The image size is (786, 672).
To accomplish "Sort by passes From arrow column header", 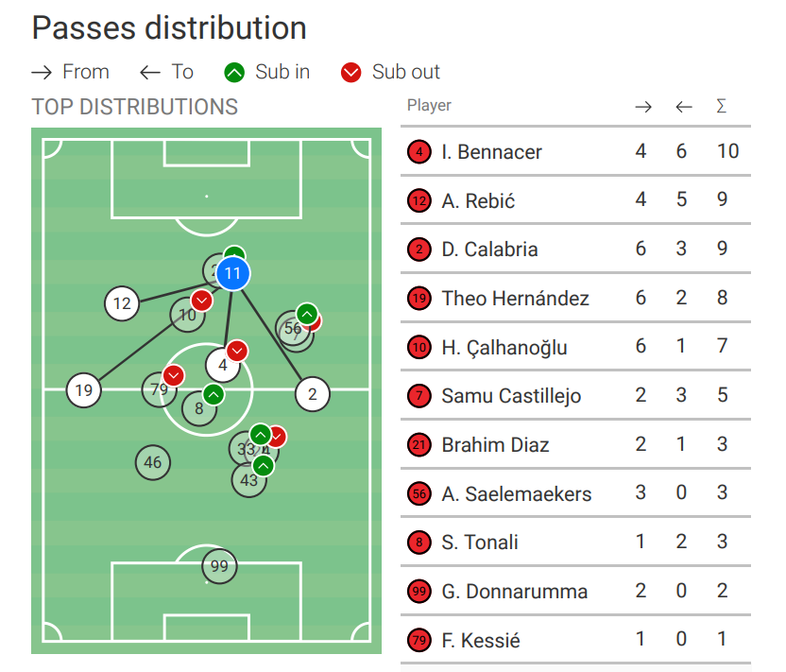I will click(x=643, y=106).
